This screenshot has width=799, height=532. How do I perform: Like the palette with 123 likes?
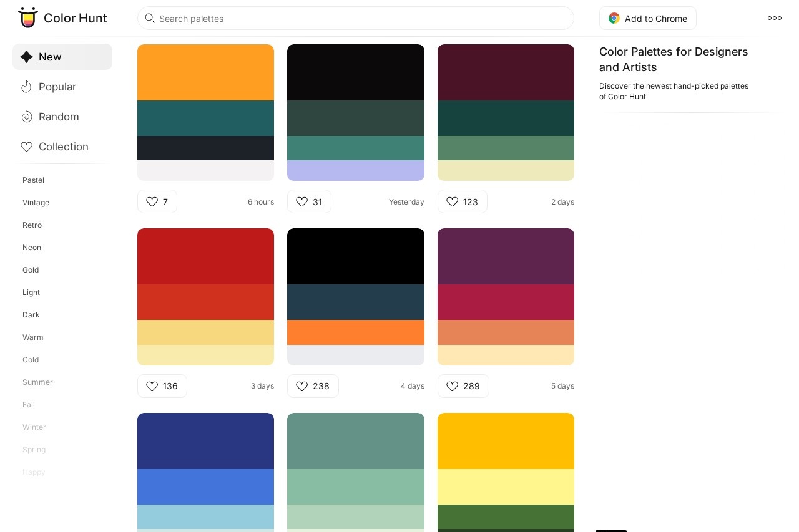coord(463,201)
